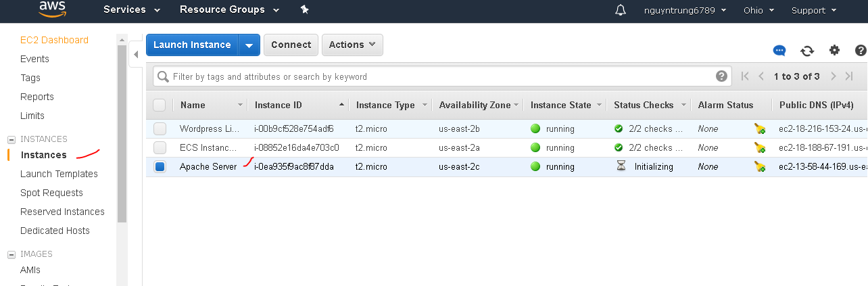Click the pin shortcut icon in navbar
The height and width of the screenshot is (286, 868).
304,9
